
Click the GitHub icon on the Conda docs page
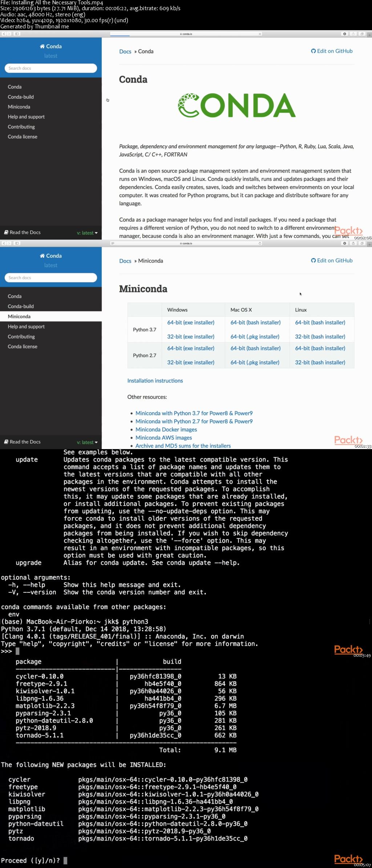[x=313, y=51]
